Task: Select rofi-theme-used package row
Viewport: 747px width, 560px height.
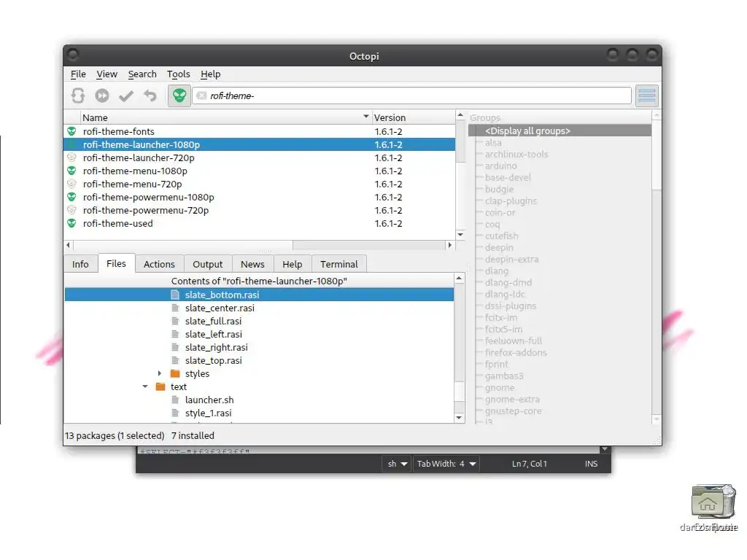Action: pos(260,223)
